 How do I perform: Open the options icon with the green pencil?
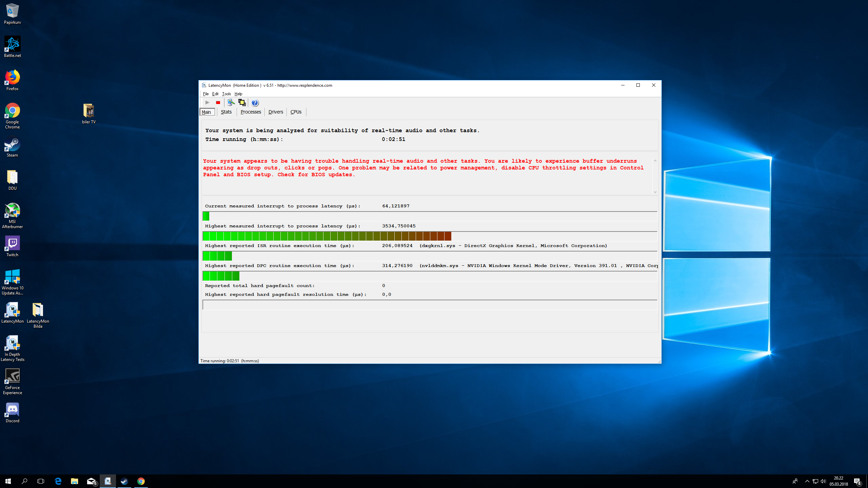(231, 102)
